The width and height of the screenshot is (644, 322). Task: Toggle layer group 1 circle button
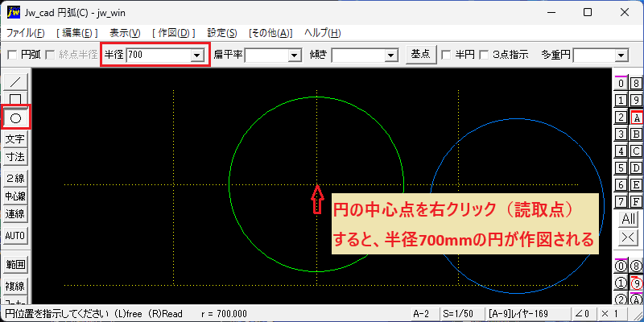pyautogui.click(x=621, y=283)
